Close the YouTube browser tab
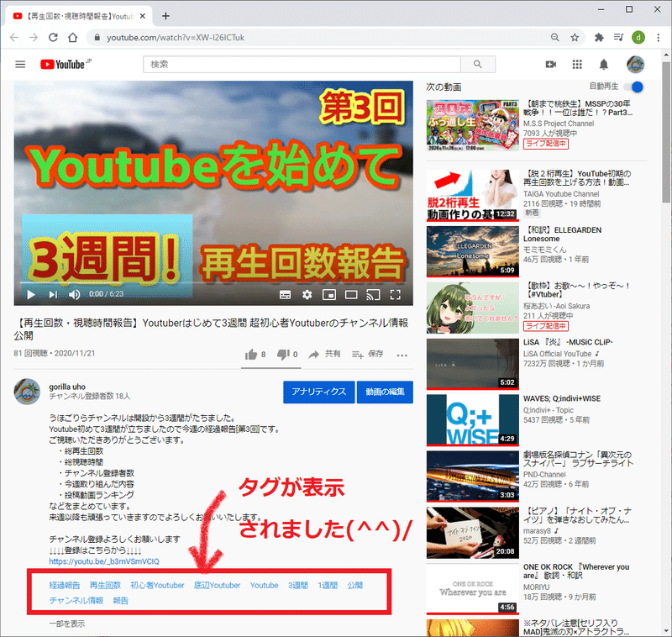Screen dimensions: 672x637 (x=143, y=16)
